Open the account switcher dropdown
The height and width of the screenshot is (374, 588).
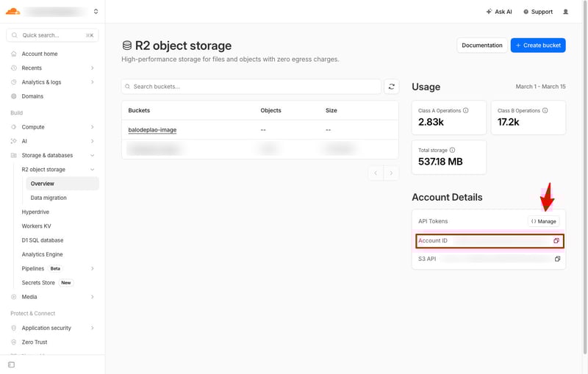pos(96,12)
